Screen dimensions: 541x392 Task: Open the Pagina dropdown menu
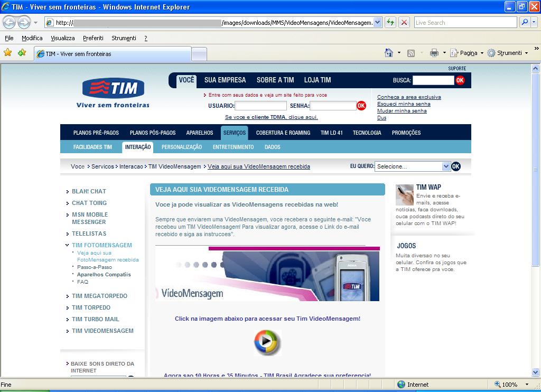click(467, 53)
